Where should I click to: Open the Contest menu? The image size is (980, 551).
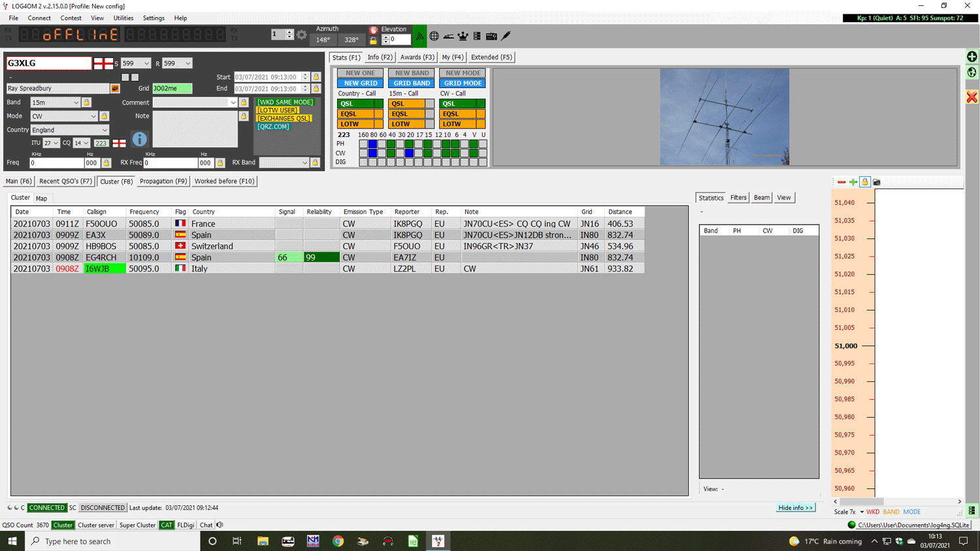click(71, 18)
